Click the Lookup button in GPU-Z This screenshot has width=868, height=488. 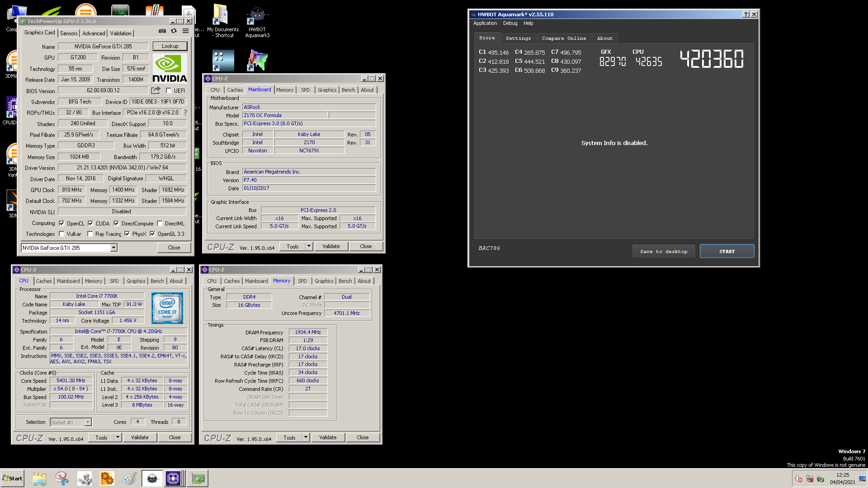point(170,46)
